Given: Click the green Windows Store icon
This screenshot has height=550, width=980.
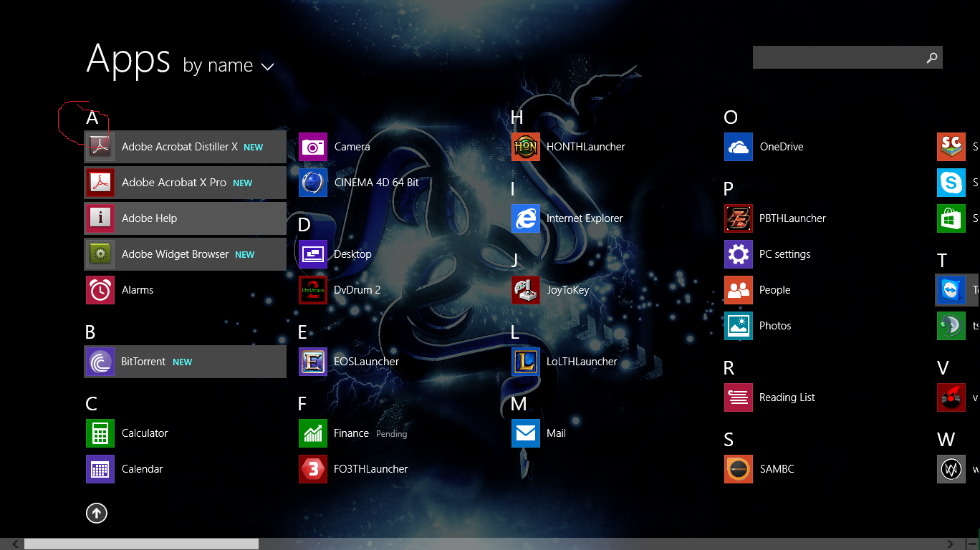Looking at the screenshot, I should (x=951, y=218).
